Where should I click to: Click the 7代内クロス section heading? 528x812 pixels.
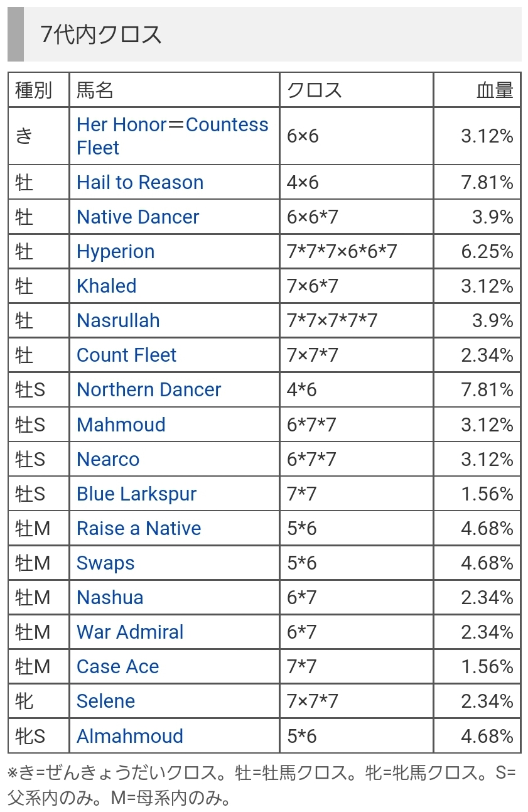click(101, 35)
